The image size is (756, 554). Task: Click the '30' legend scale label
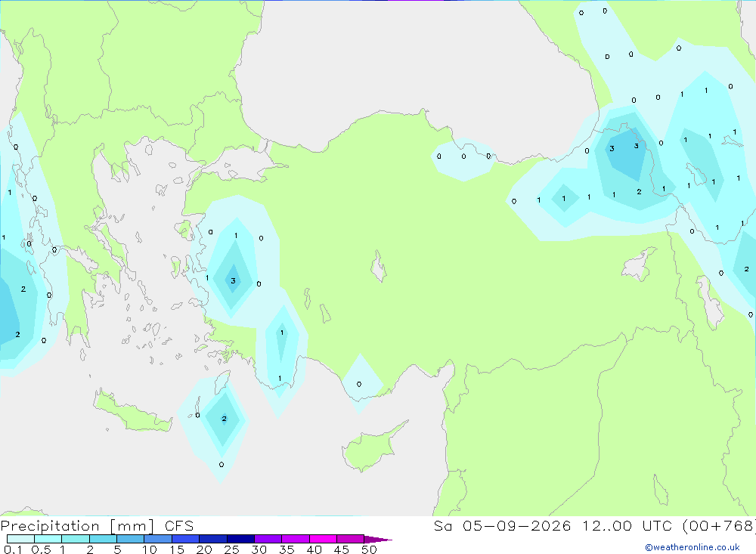pos(259,549)
